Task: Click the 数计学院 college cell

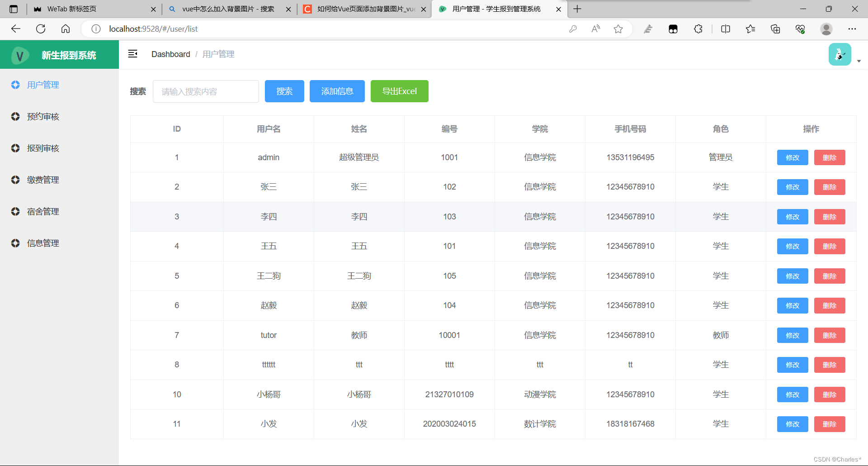Action: (540, 424)
